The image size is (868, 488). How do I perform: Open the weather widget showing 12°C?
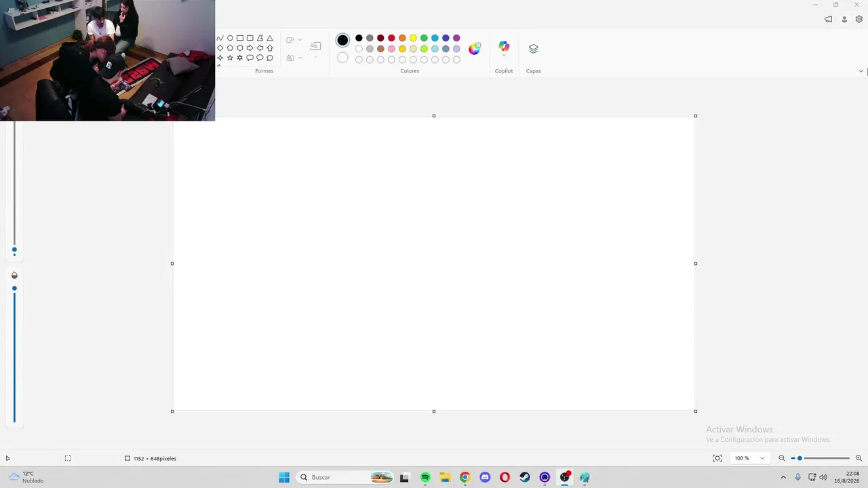coord(26,477)
